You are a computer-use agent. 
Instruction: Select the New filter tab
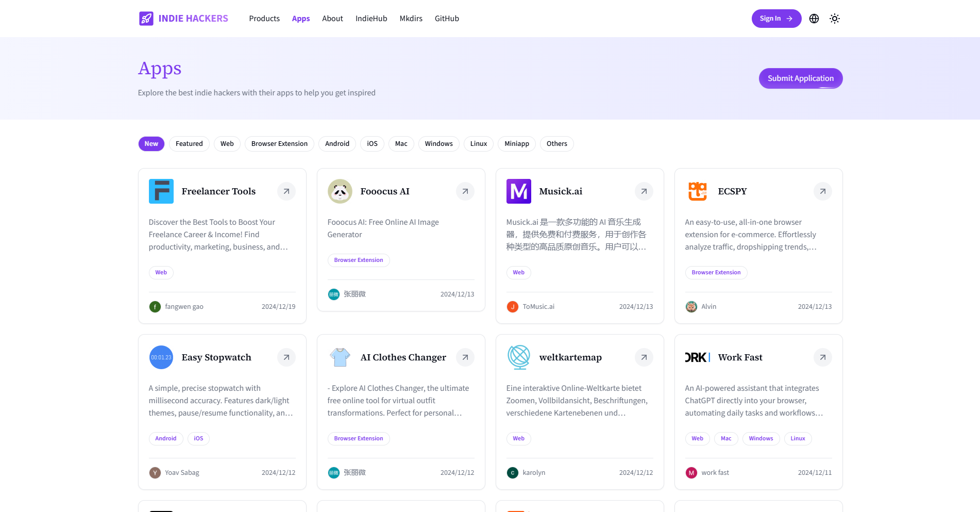(151, 144)
